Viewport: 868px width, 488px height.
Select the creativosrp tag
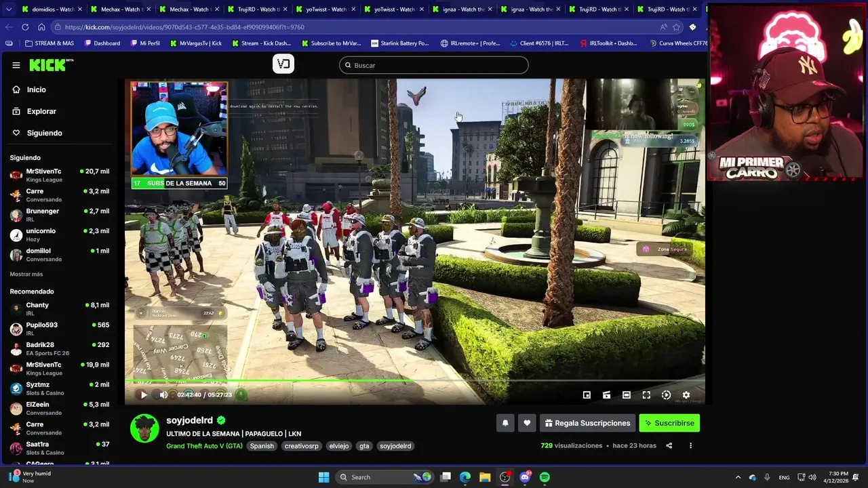[301, 446]
